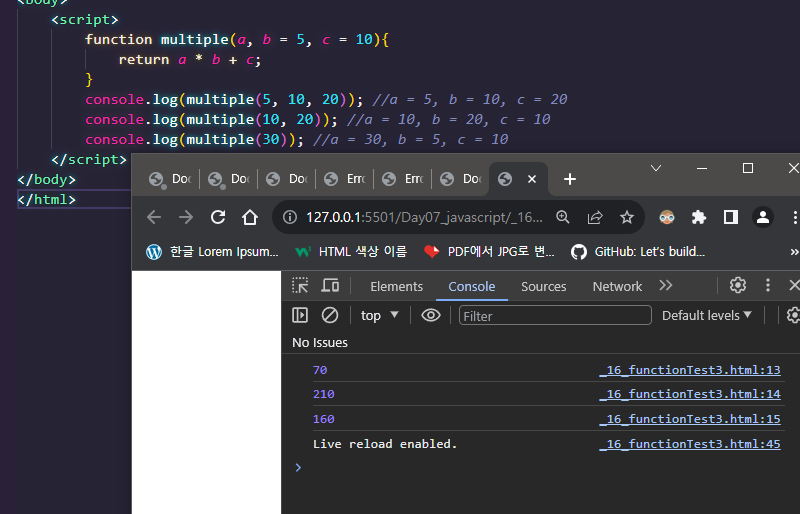Switch to the third Doc browser tab
This screenshot has height=514, width=800.
(287, 179)
